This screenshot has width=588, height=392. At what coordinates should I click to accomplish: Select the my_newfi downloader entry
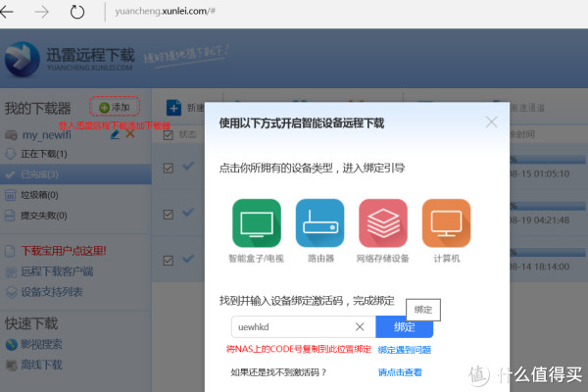[46, 134]
